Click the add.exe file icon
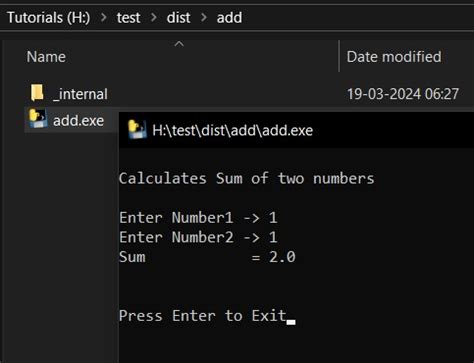The image size is (474, 363). 37,119
